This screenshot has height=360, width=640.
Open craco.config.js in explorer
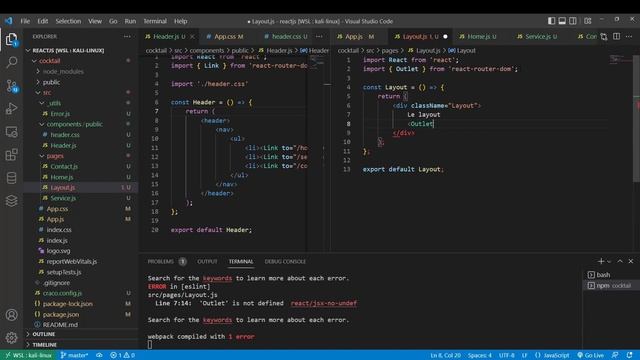point(81,293)
